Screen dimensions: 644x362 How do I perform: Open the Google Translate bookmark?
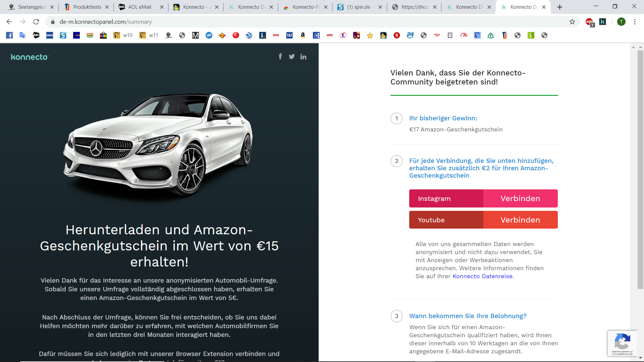point(23,35)
